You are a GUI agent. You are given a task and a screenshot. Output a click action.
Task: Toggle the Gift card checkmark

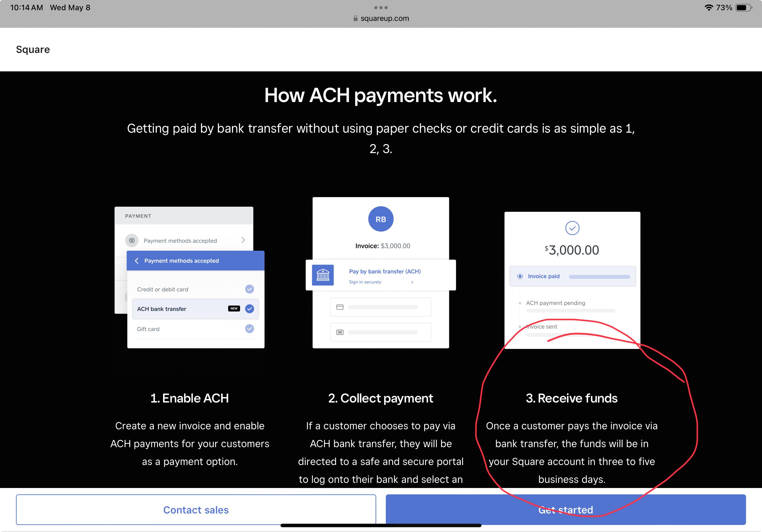click(x=249, y=329)
